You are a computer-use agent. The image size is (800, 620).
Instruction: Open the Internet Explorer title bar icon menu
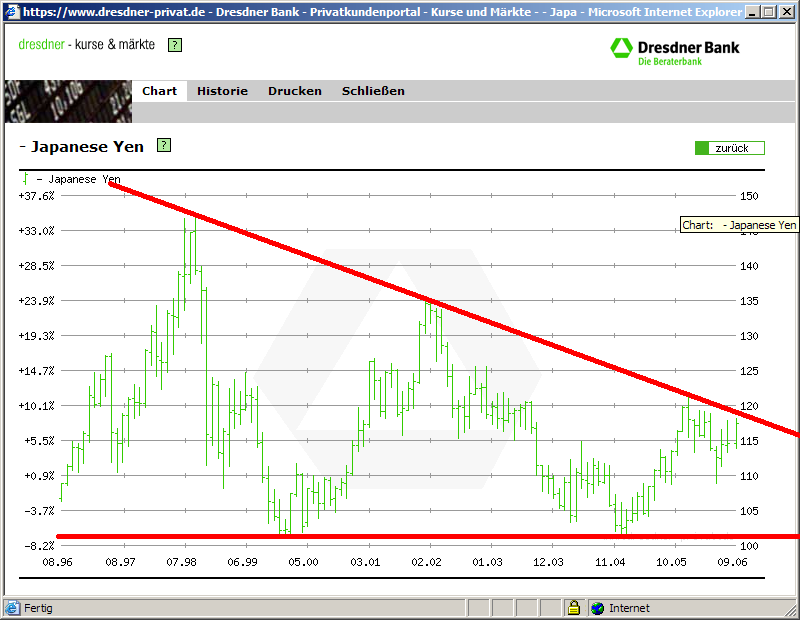10,11
